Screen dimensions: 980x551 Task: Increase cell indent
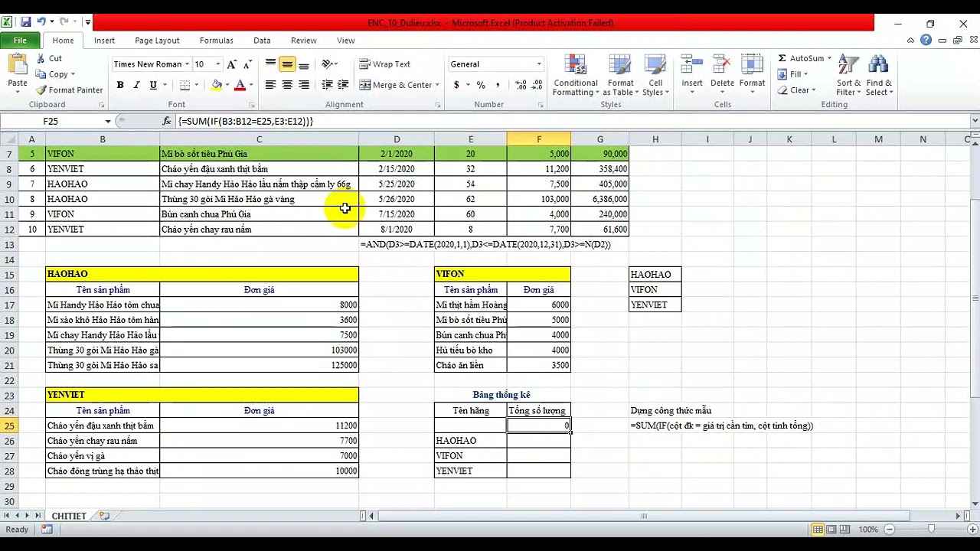(343, 85)
